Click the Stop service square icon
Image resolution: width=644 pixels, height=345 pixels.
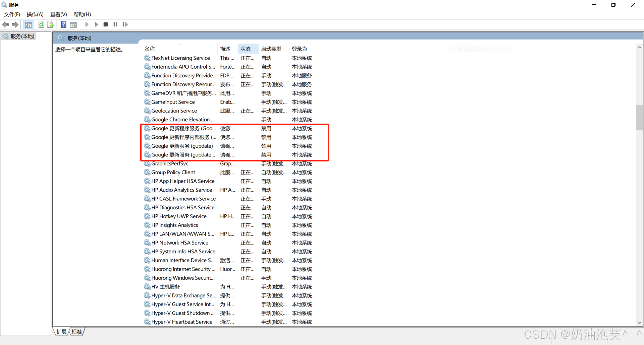point(106,24)
